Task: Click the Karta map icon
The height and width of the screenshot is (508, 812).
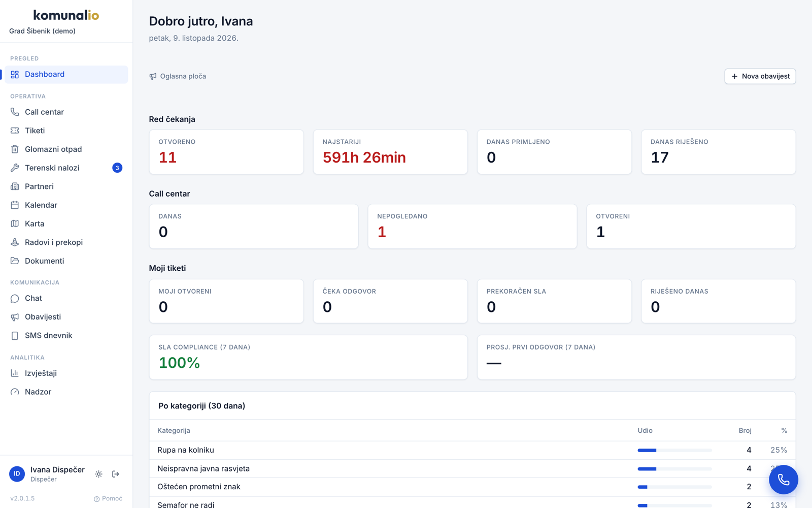Action: click(15, 224)
